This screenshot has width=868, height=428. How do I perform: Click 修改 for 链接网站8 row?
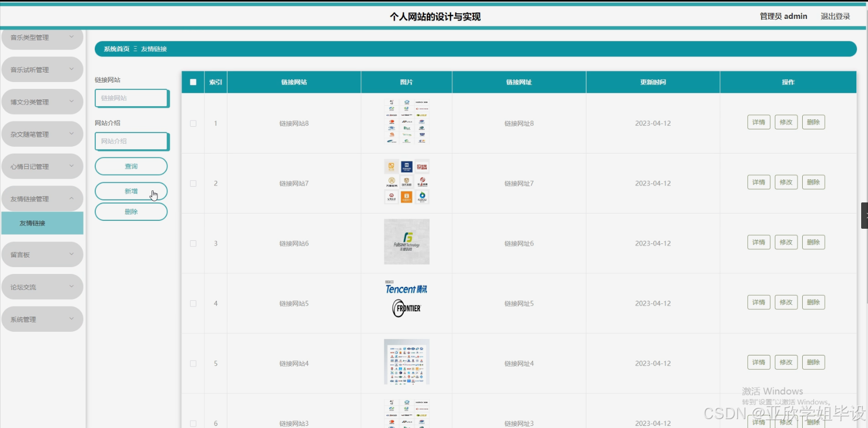coord(786,122)
